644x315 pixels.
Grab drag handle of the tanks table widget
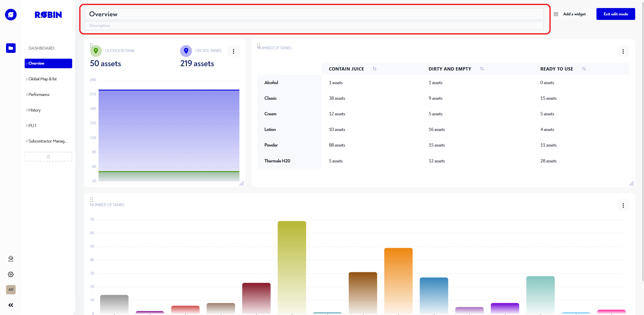pos(259,46)
